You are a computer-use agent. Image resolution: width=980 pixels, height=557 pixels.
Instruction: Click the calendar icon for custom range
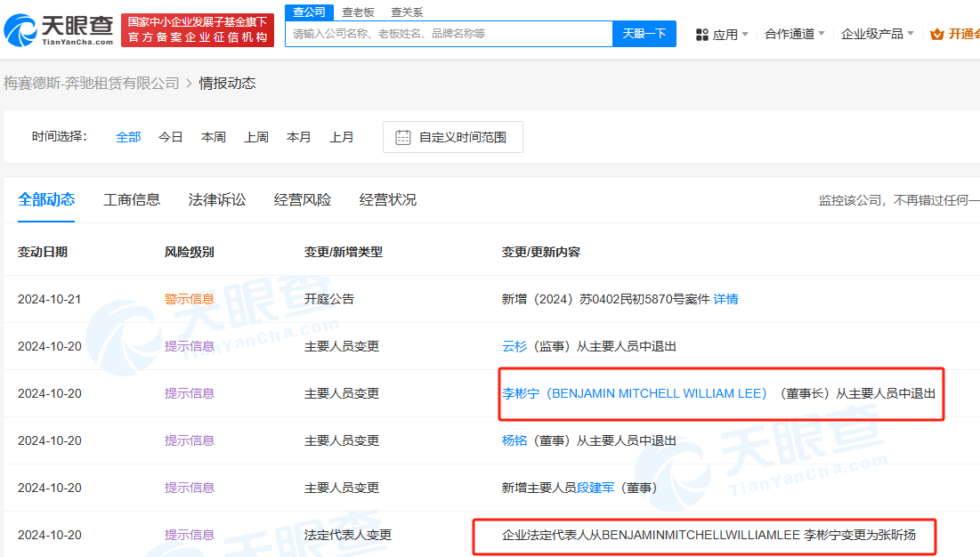click(x=403, y=137)
